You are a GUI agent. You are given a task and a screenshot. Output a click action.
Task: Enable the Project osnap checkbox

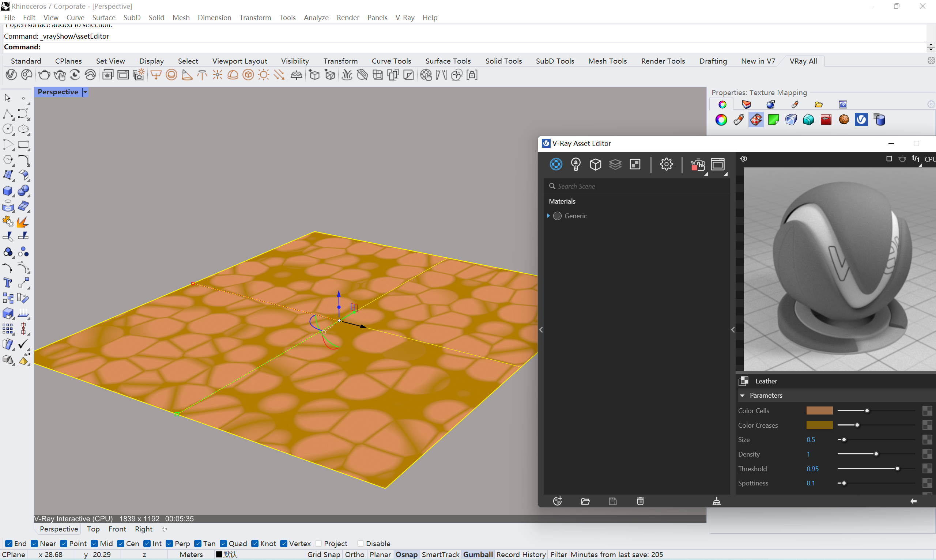(318, 544)
